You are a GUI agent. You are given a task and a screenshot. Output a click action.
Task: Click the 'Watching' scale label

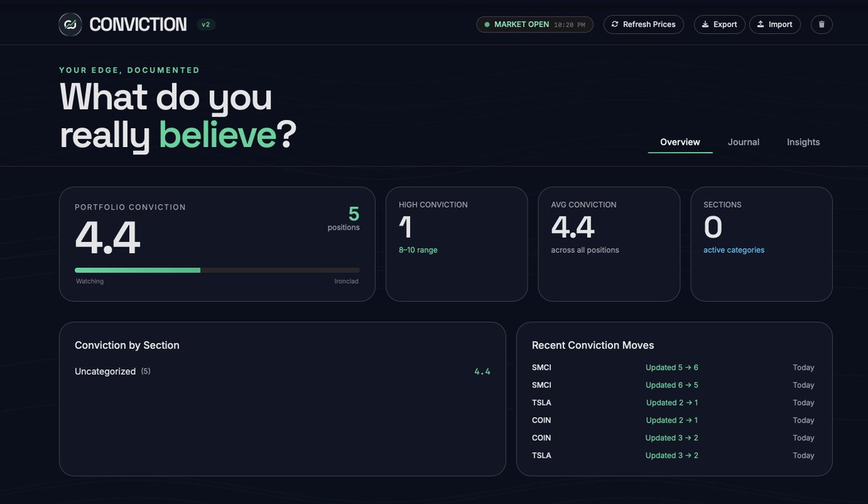click(x=90, y=282)
